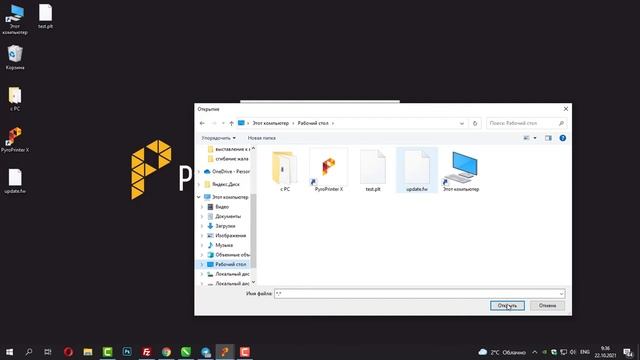Open the Упорядочить dropdown menu
The image size is (640, 360).
218,138
